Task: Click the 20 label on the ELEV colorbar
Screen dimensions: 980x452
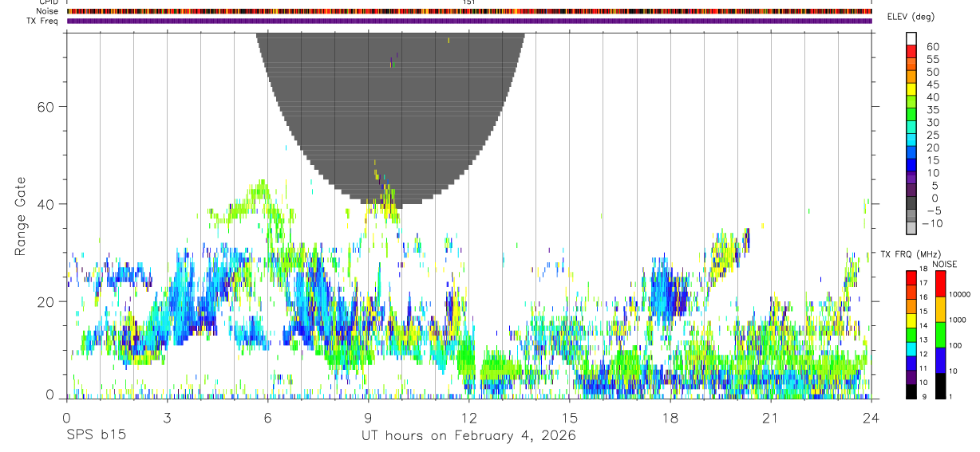Action: click(933, 148)
